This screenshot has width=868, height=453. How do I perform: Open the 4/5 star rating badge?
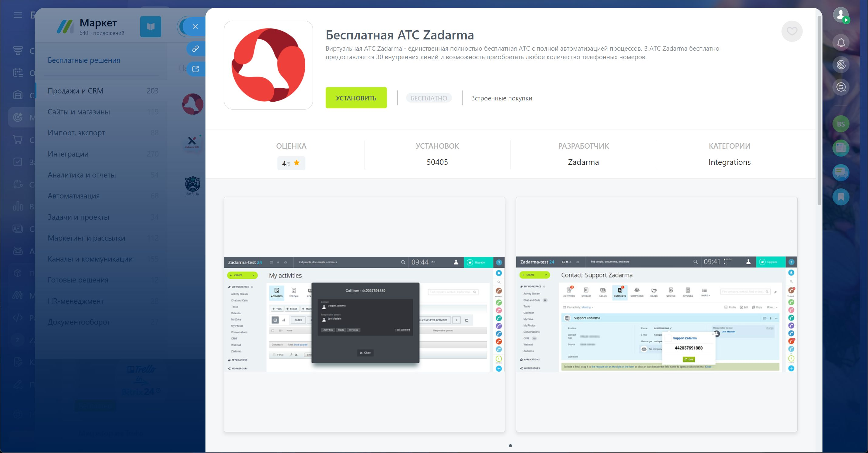coord(291,163)
